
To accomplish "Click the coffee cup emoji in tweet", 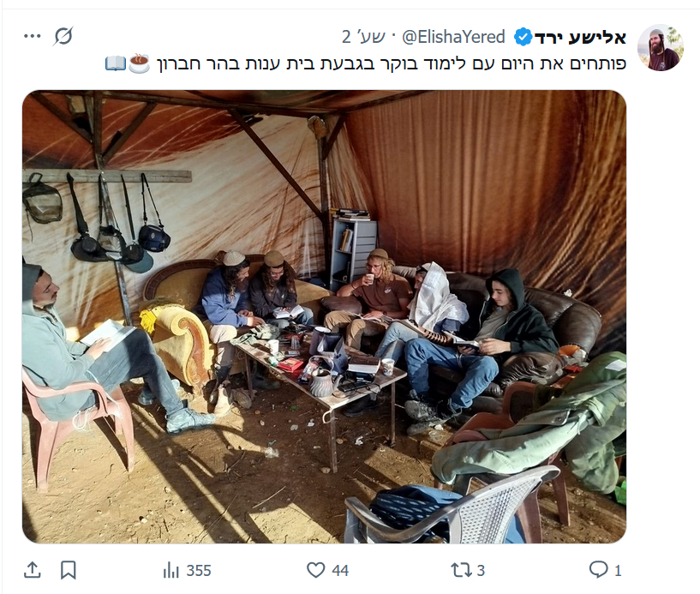I will pos(140,63).
